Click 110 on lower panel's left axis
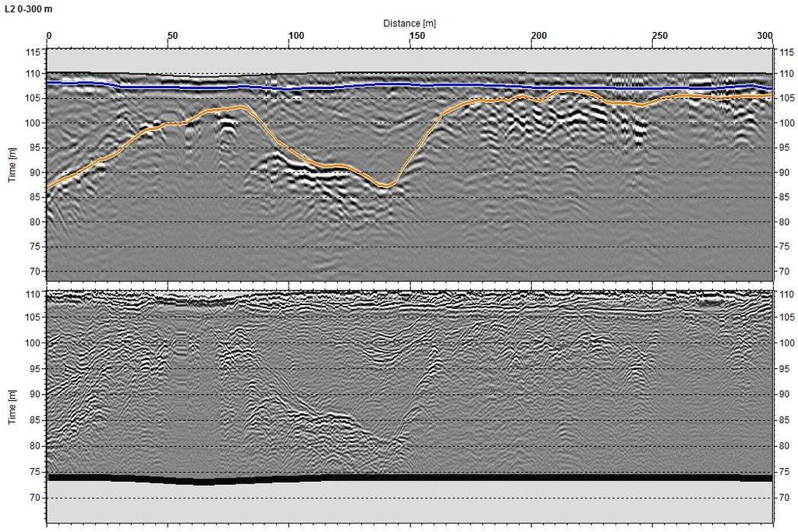The width and height of the screenshot is (798, 532). 33,294
